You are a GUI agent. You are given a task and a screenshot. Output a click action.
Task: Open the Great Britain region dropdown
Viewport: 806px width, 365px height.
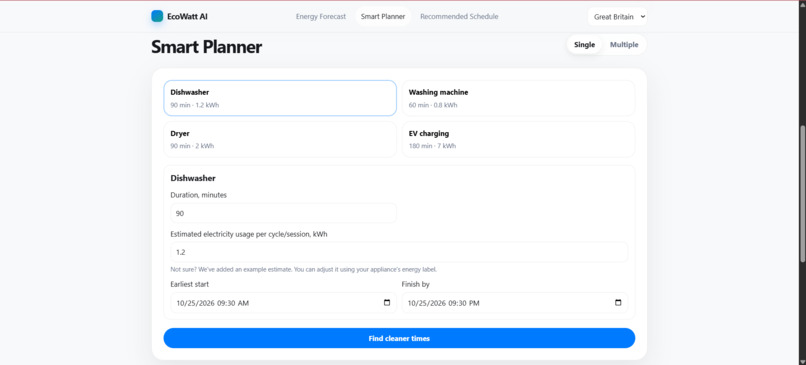[617, 16]
